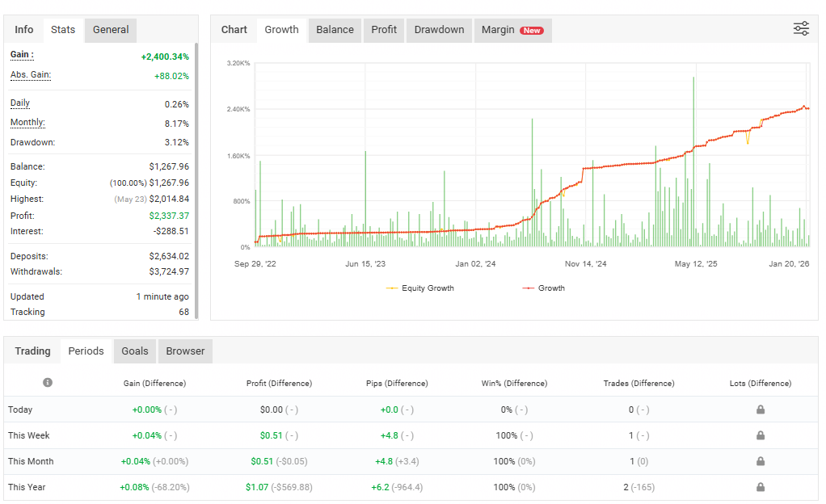Click the Monthly label in the stats

click(x=27, y=123)
